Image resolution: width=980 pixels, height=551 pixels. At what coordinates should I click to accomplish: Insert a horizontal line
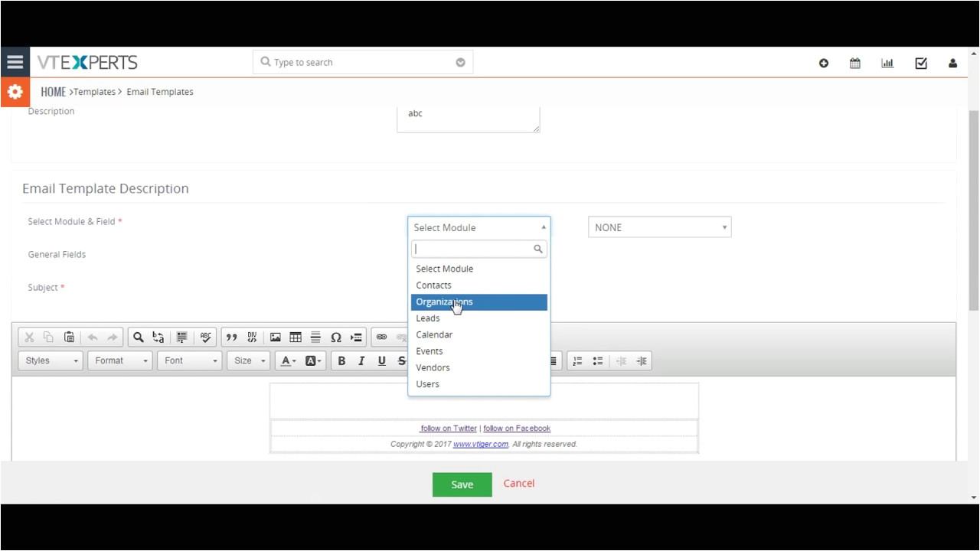pos(315,337)
